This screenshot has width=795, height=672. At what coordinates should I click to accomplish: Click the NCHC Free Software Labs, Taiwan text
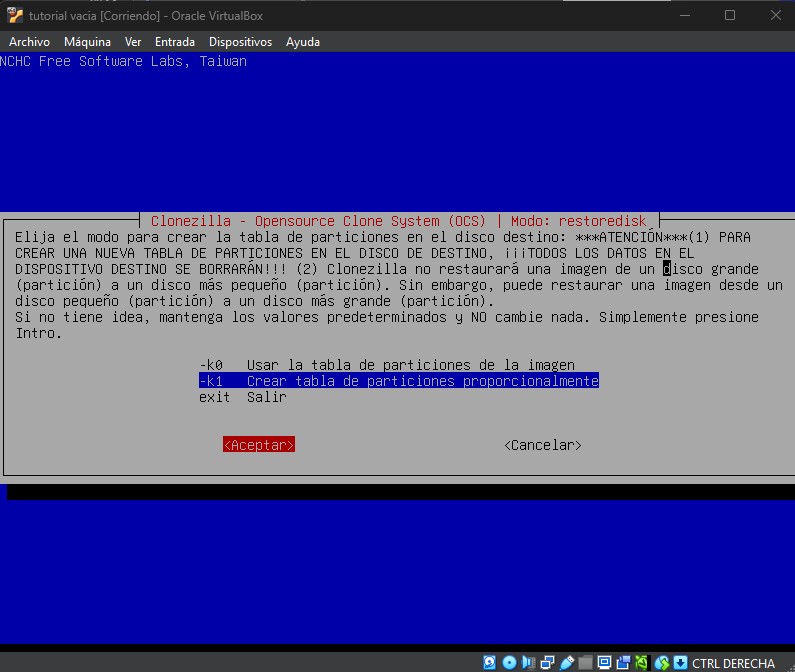pyautogui.click(x=123, y=61)
